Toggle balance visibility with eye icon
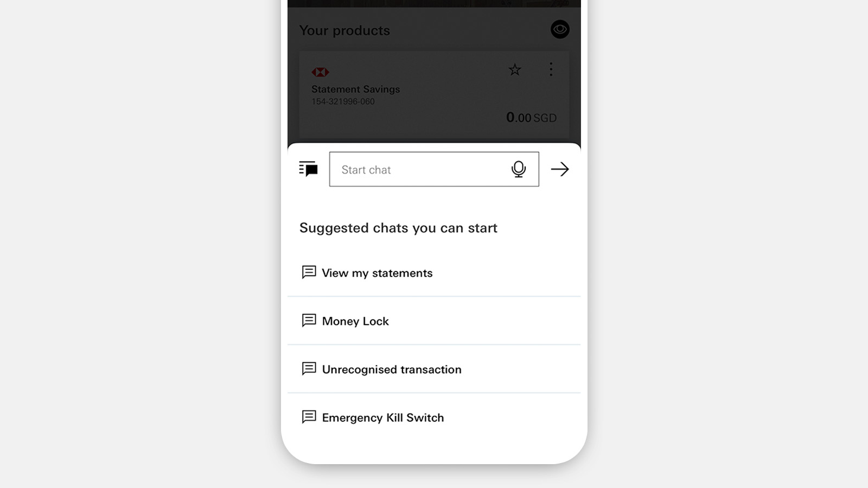The height and width of the screenshot is (488, 868). click(x=560, y=29)
